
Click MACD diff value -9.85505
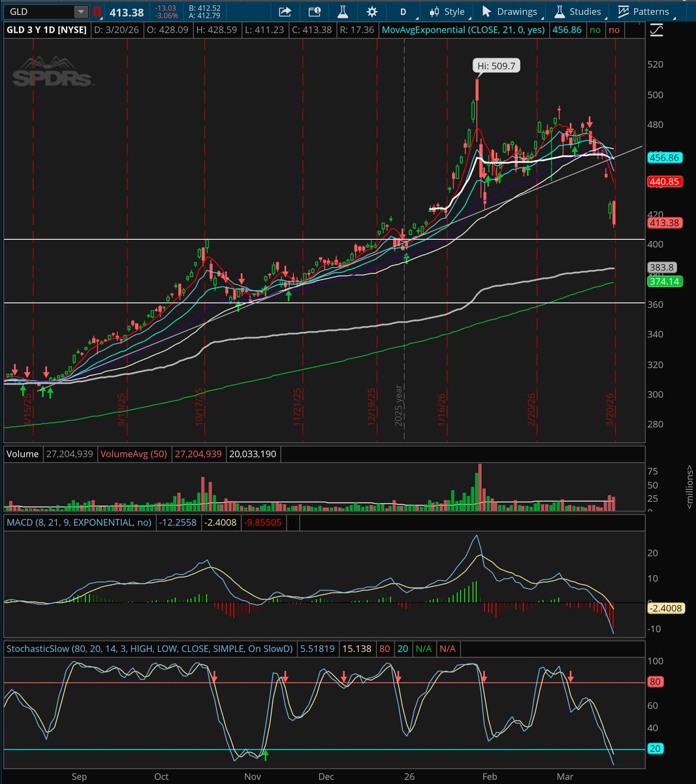pos(263,522)
